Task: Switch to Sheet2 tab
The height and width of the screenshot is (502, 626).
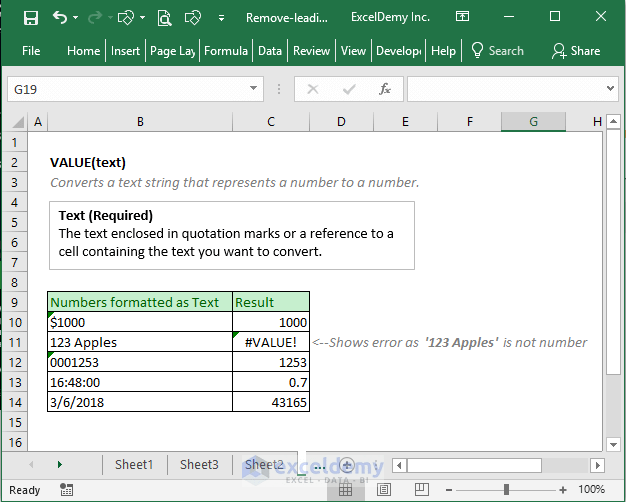Action: coord(264,464)
